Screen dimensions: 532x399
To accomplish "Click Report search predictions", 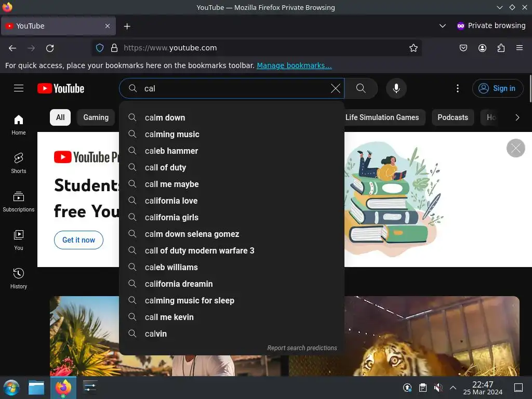I will (x=302, y=348).
